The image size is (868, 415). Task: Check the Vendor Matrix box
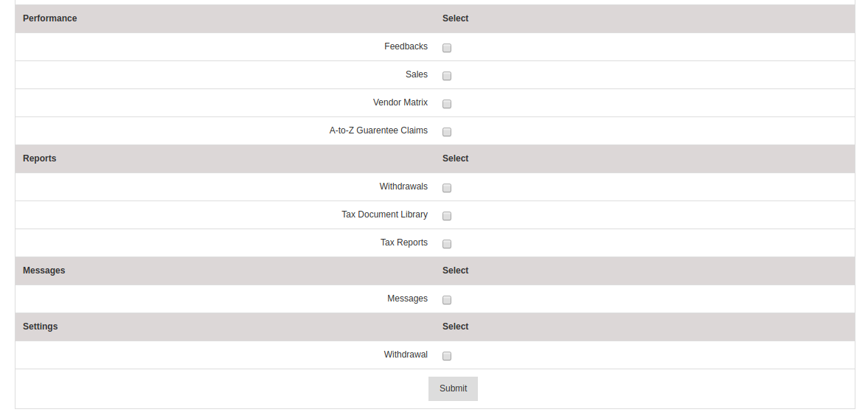tap(447, 103)
